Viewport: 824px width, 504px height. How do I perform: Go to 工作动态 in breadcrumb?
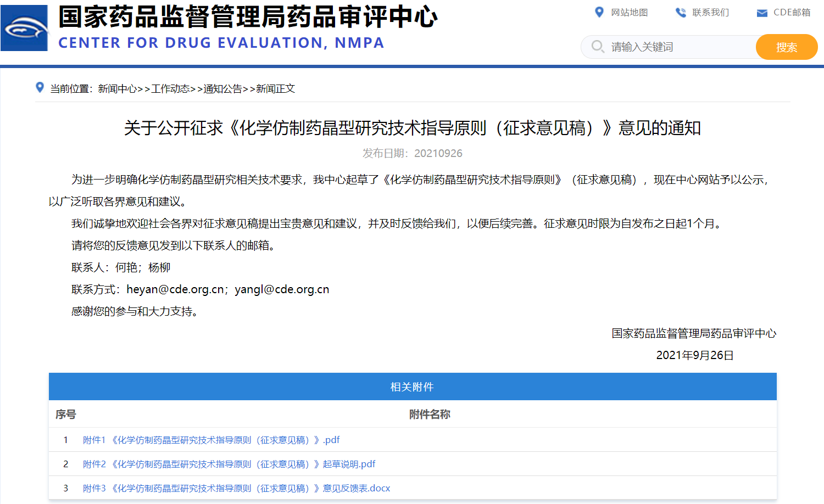(x=170, y=89)
